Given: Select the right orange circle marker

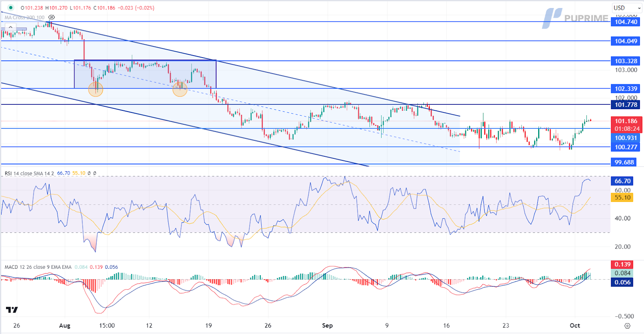Looking at the screenshot, I should [x=180, y=89].
